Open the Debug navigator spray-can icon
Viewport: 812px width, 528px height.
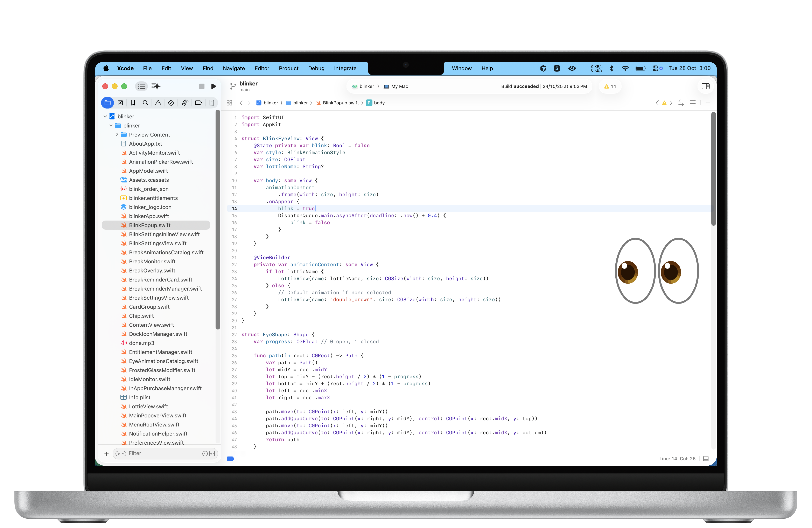click(185, 103)
